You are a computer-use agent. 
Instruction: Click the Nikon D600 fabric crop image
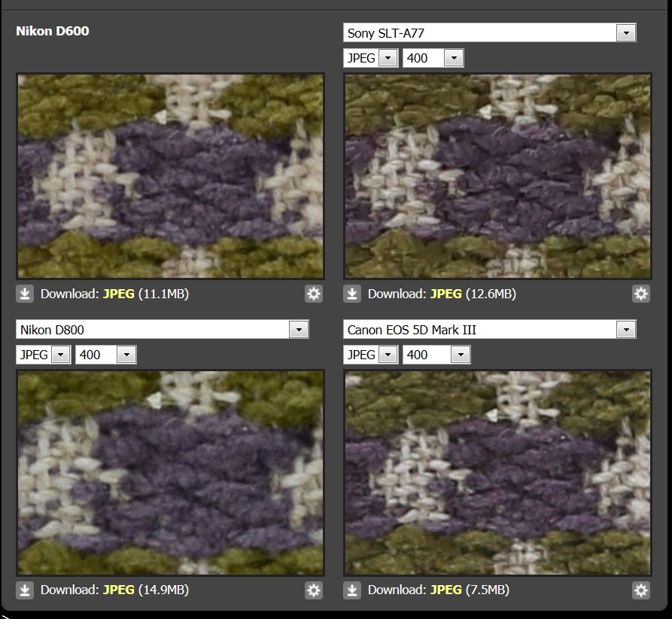click(x=171, y=176)
